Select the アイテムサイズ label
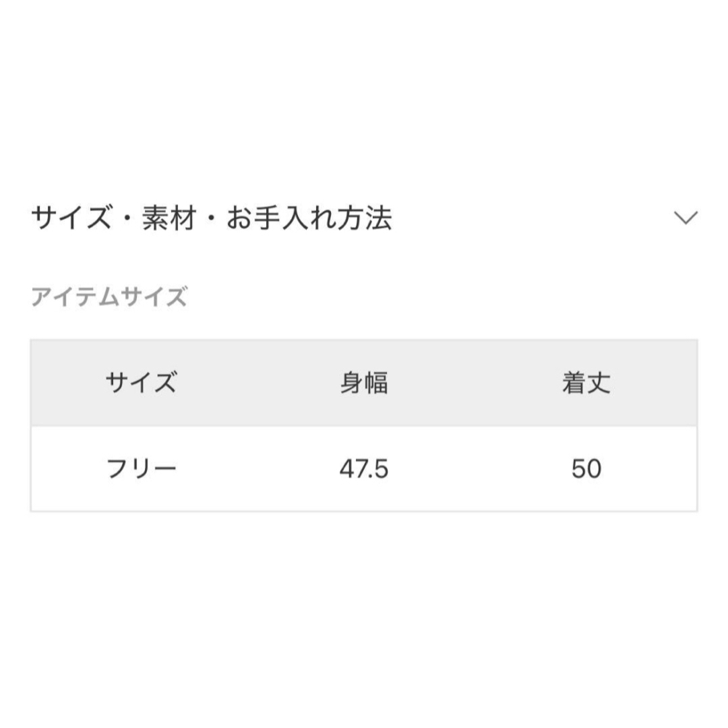Image resolution: width=728 pixels, height=728 pixels. pos(109,297)
